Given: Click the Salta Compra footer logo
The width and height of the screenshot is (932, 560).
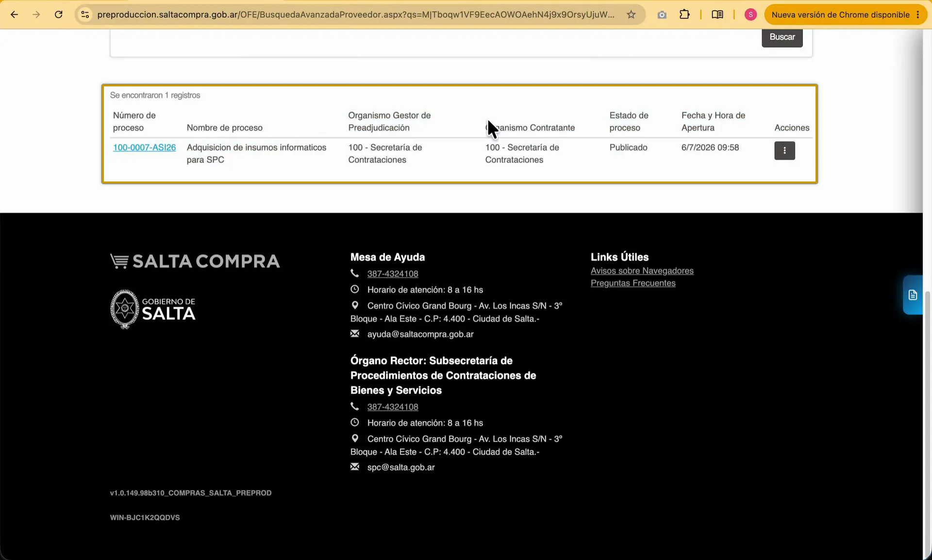Looking at the screenshot, I should point(195,261).
